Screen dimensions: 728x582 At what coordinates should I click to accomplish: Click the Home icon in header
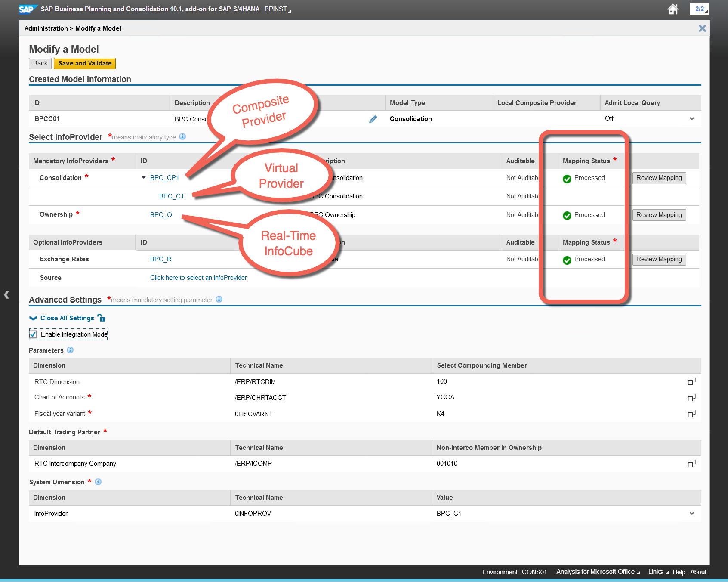click(x=673, y=9)
